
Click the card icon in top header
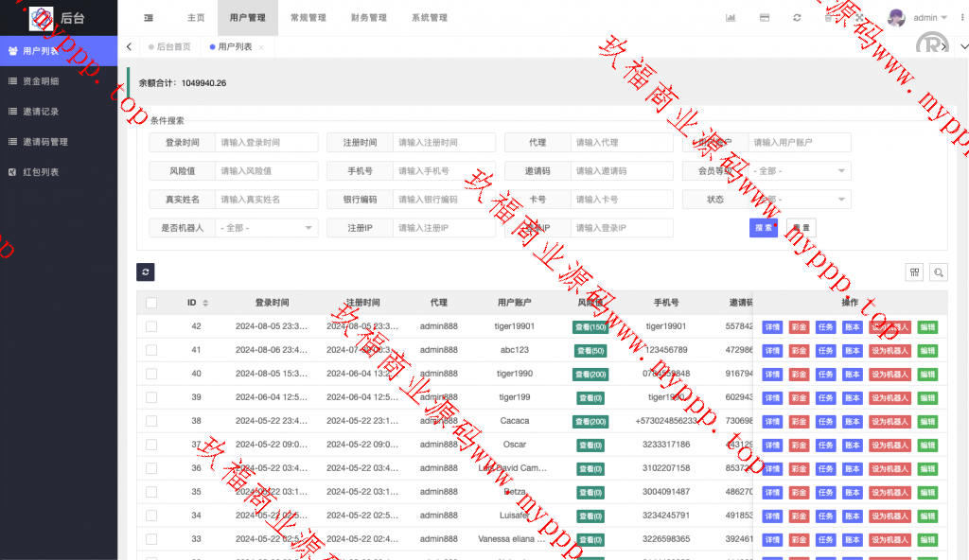(765, 18)
